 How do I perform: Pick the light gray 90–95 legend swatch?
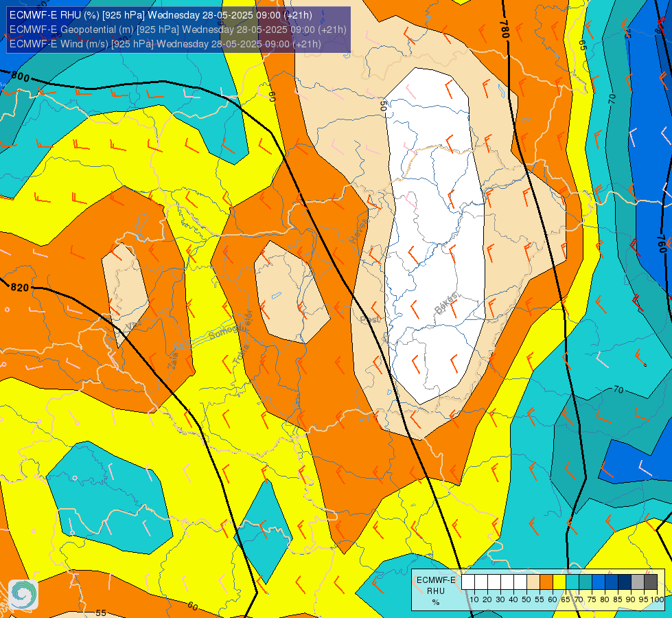click(x=638, y=582)
